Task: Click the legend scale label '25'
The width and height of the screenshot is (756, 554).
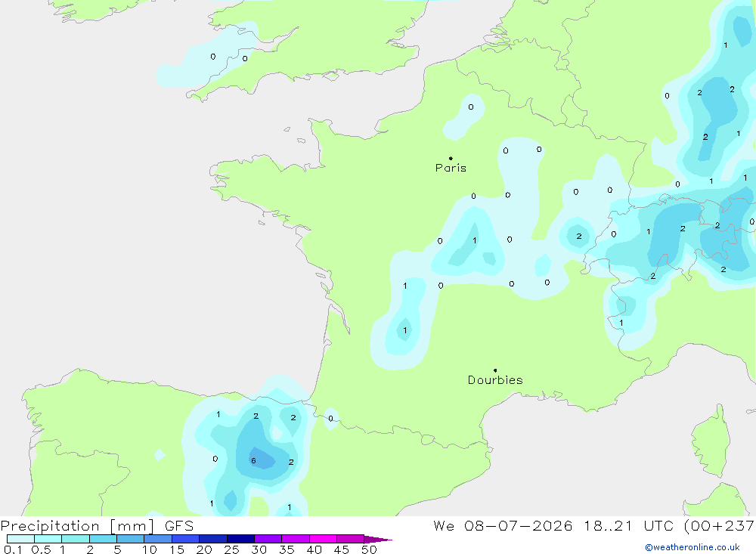Action: (231, 549)
